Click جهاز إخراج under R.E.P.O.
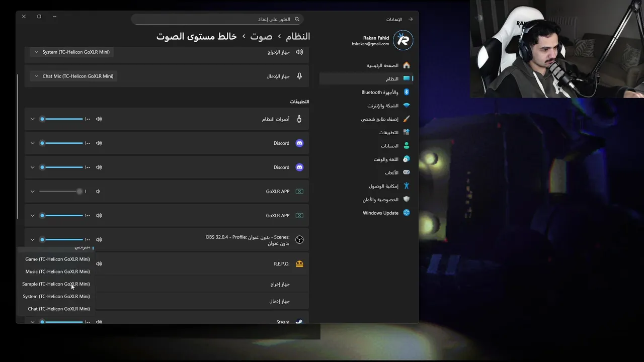 (280, 284)
